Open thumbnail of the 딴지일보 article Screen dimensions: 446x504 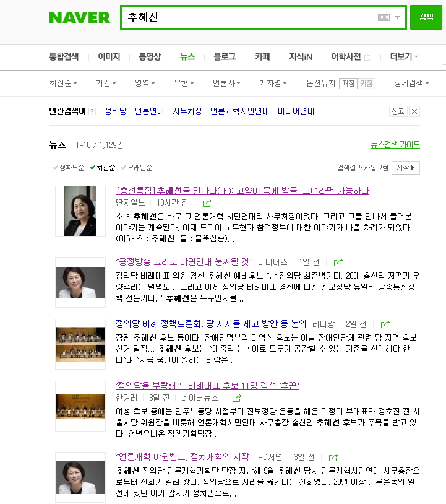click(x=80, y=211)
